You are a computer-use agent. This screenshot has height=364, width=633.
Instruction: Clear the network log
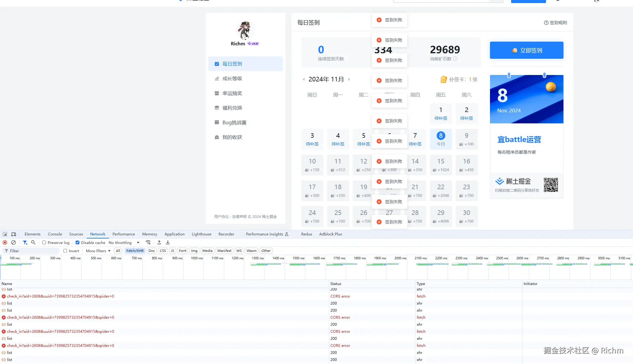[13, 242]
